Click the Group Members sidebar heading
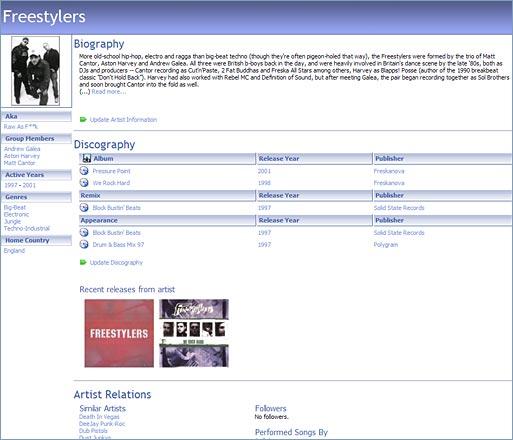513x440 pixels. (36, 138)
